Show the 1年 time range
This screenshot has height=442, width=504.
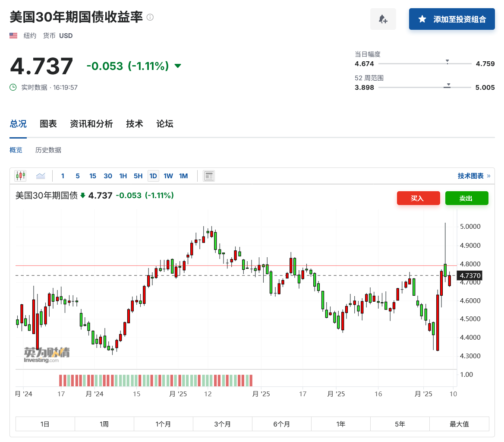point(341,424)
